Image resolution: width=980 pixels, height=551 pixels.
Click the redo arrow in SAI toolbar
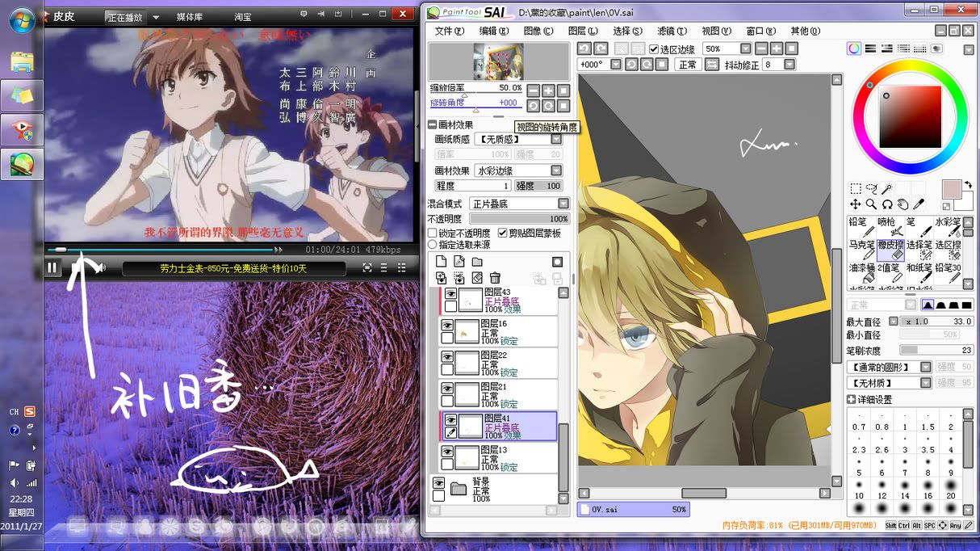coord(601,49)
